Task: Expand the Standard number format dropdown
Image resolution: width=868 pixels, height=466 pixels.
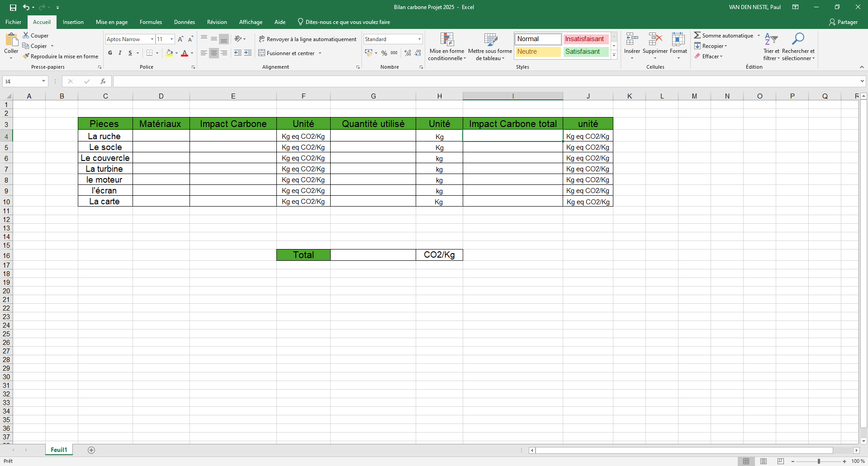Action: pyautogui.click(x=419, y=39)
